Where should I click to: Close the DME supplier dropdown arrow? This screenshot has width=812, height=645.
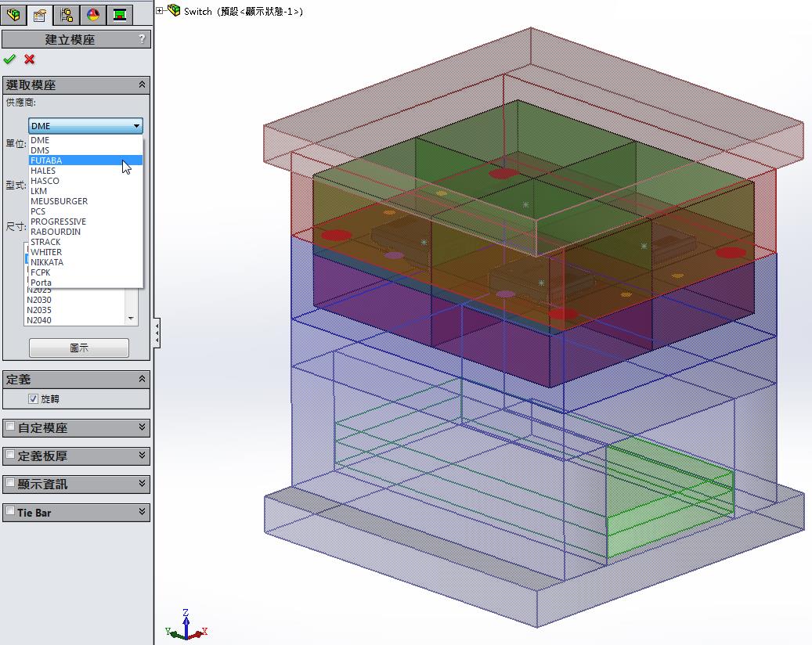tap(136, 126)
